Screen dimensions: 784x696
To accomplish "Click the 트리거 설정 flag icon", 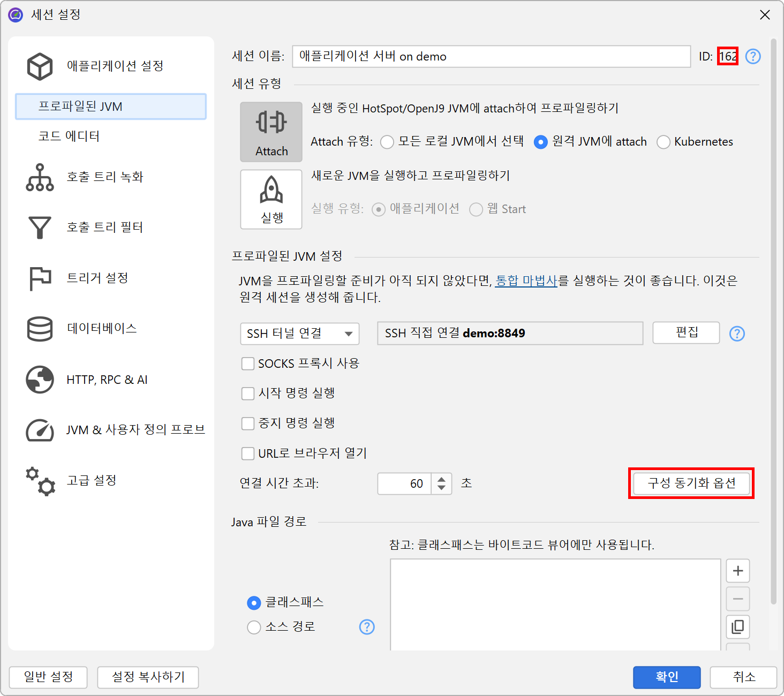I will [x=40, y=278].
